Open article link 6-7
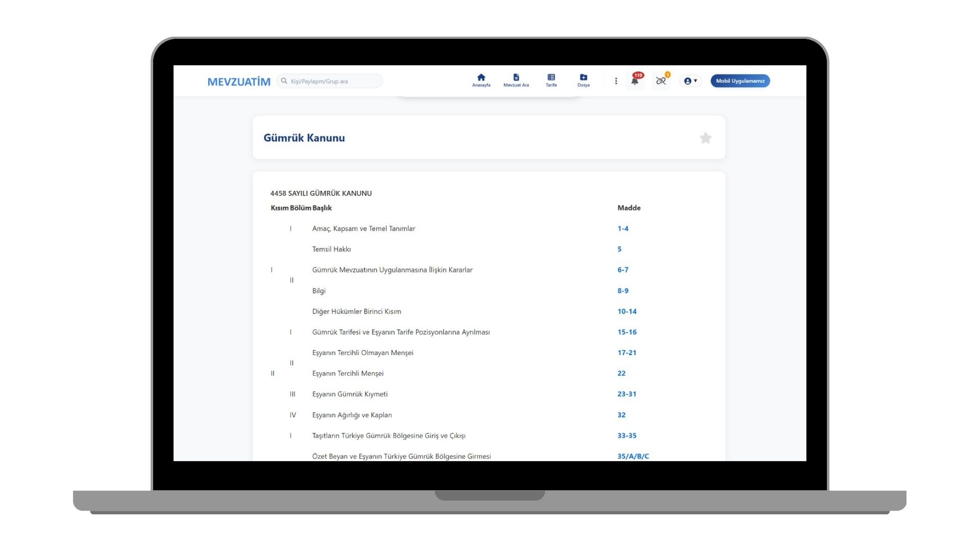 coord(623,270)
